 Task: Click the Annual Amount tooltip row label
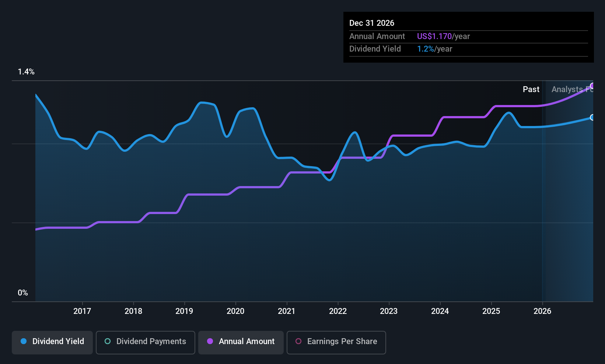tap(377, 36)
